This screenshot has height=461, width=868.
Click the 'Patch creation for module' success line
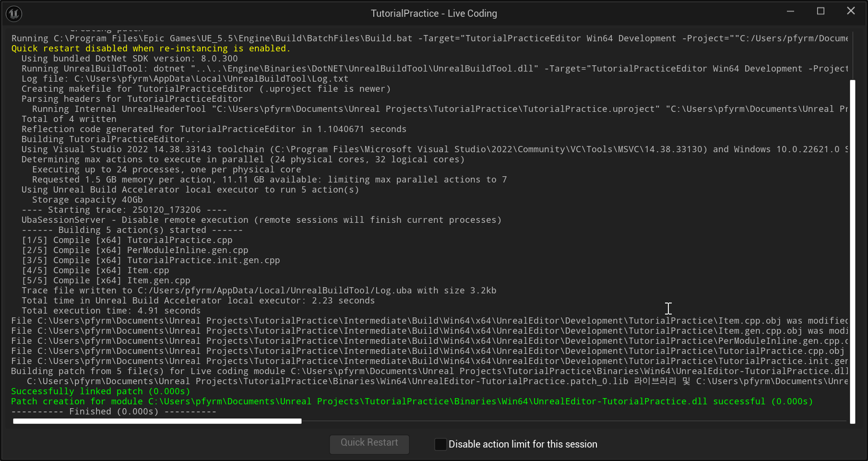click(412, 401)
